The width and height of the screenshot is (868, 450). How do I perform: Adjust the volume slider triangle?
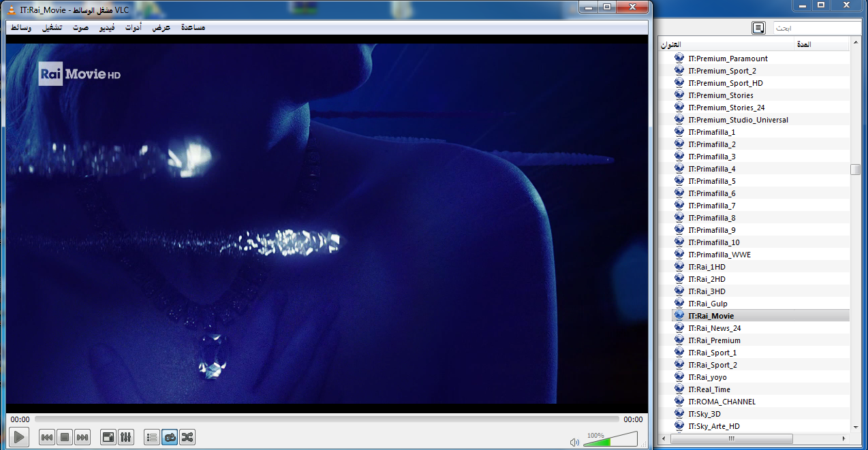pos(610,439)
